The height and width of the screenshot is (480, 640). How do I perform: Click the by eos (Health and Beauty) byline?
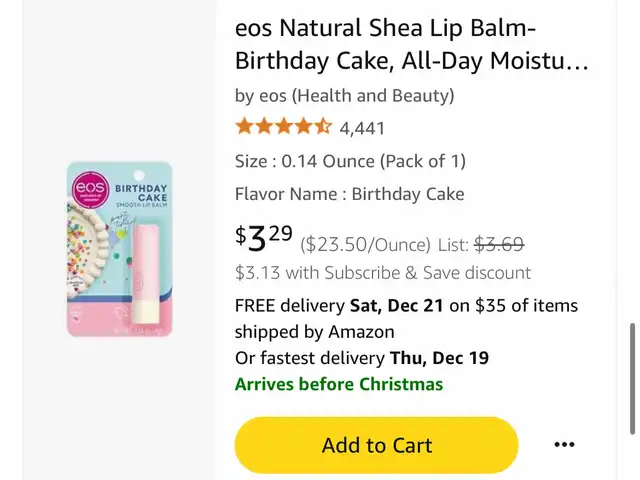point(344,96)
